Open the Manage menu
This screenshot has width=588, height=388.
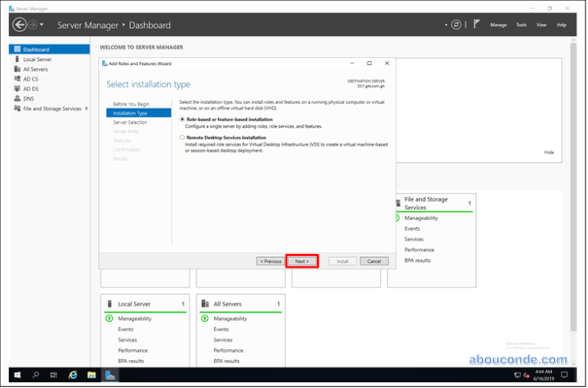point(498,25)
